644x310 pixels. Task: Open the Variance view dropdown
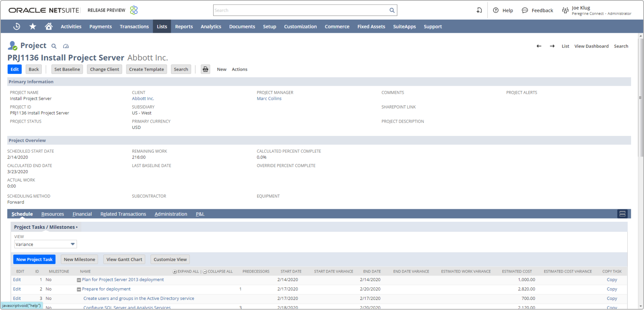click(46, 244)
